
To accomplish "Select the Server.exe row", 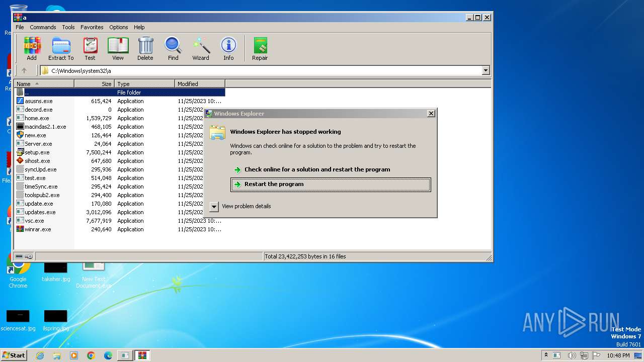I will (120, 144).
